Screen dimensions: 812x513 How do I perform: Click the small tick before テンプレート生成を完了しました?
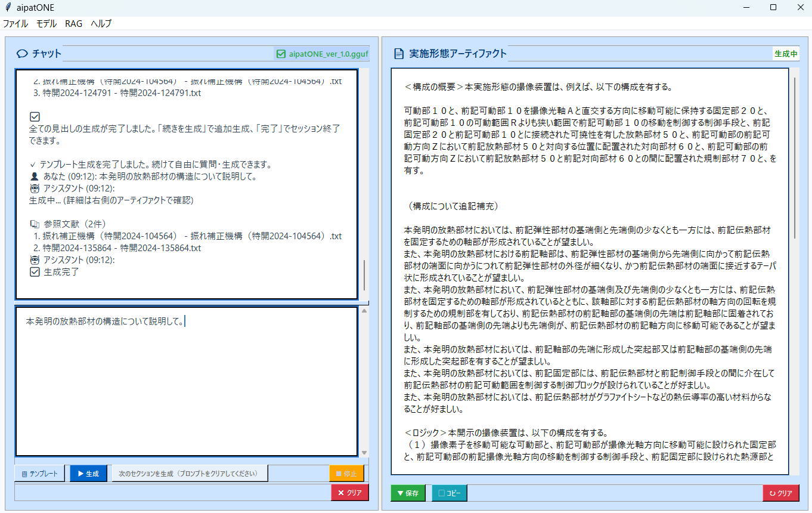click(x=33, y=165)
